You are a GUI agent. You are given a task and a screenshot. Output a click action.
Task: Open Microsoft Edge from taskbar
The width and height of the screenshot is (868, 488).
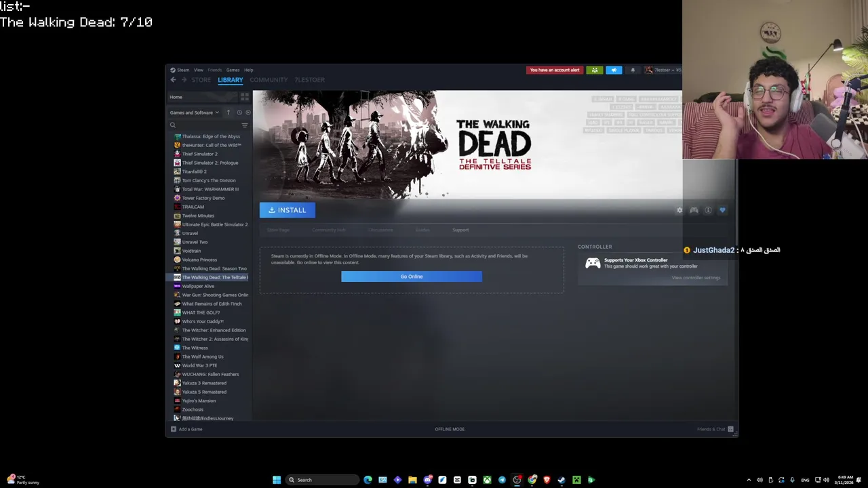[368, 480]
